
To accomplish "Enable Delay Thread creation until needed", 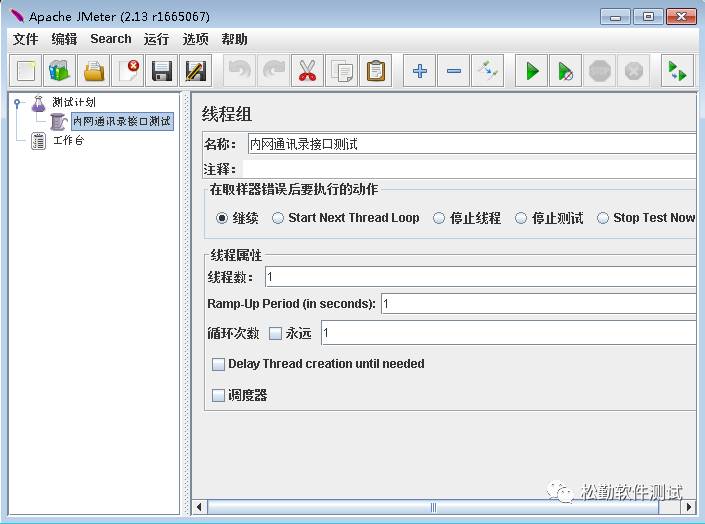I will 218,364.
